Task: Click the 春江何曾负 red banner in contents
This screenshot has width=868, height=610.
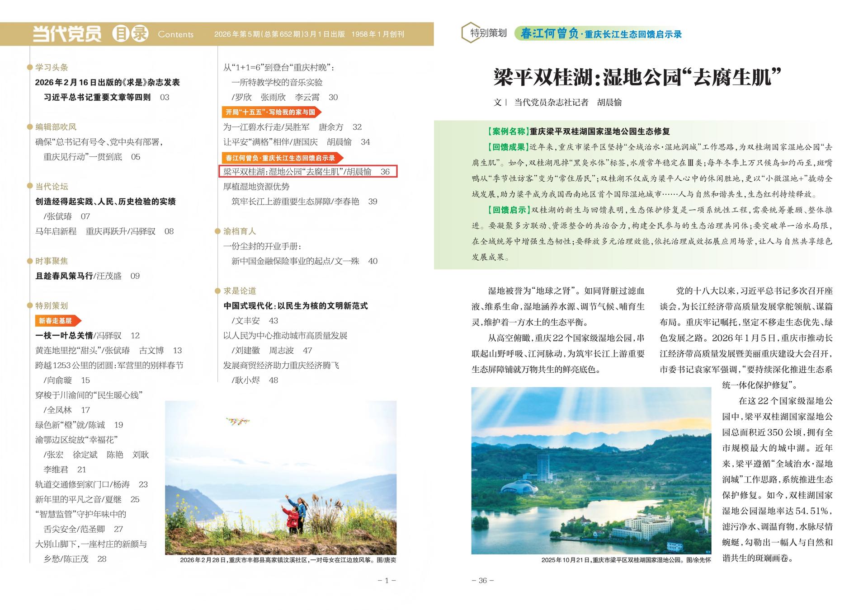Action: (281, 160)
